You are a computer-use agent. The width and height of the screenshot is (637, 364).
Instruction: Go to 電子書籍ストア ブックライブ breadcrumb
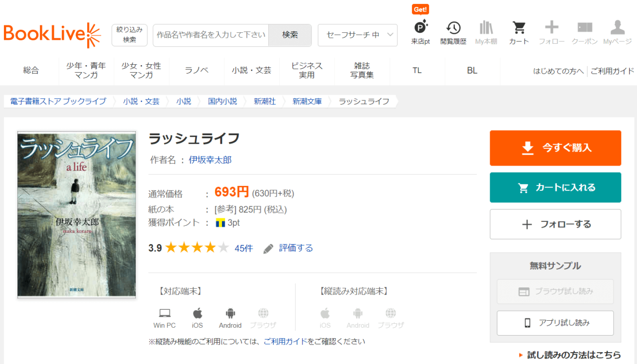[x=58, y=101]
